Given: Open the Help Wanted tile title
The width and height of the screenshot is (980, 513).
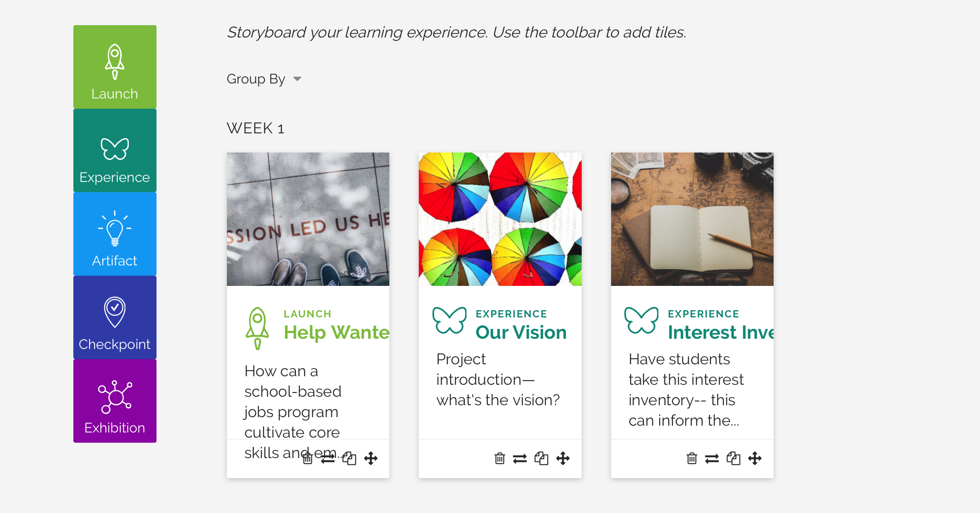Looking at the screenshot, I should (x=336, y=332).
